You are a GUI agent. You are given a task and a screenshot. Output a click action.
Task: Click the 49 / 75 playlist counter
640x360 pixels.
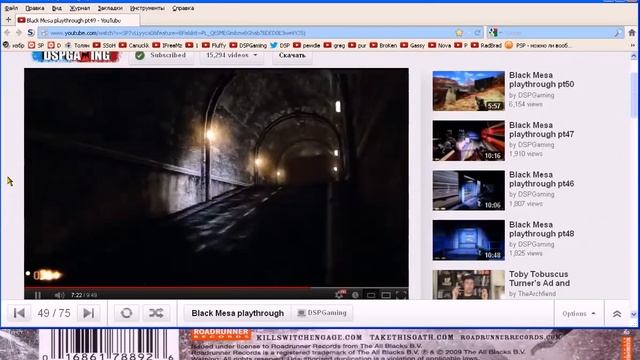[54, 313]
